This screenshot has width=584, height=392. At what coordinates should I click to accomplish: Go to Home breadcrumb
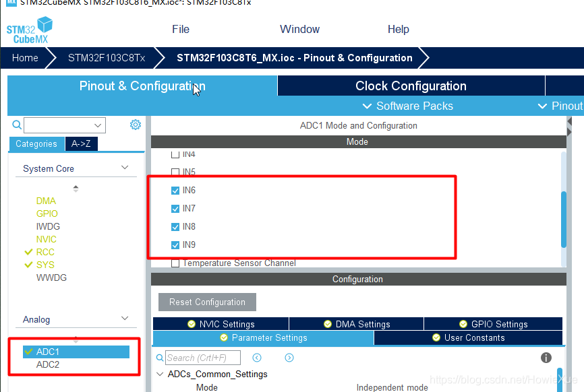coord(25,58)
